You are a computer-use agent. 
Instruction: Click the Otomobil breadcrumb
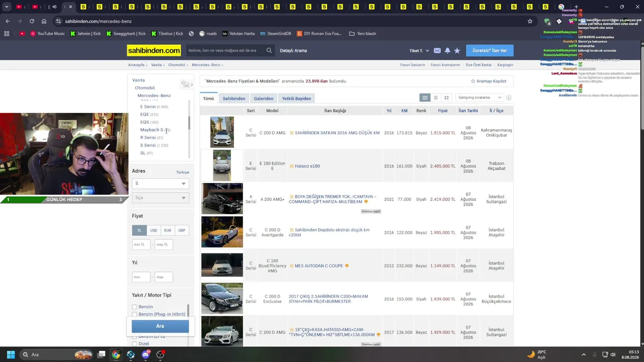(x=177, y=65)
